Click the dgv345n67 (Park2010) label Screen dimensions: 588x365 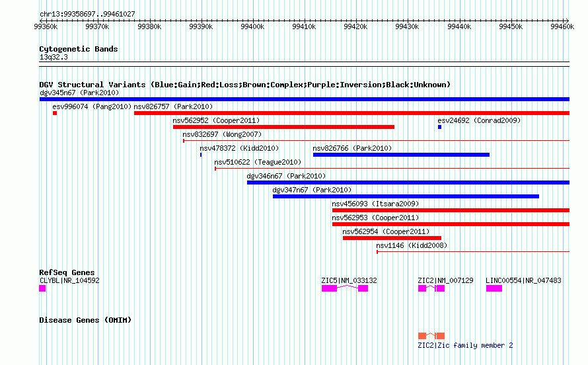[79, 93]
